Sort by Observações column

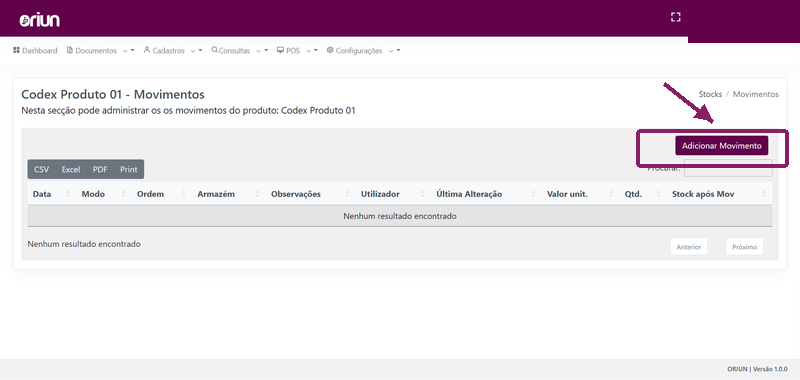coord(311,194)
